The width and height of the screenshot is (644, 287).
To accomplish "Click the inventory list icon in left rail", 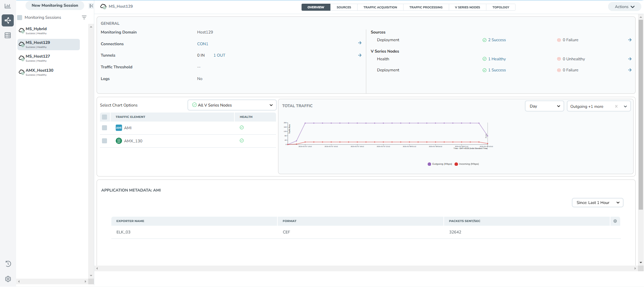I will [8, 35].
